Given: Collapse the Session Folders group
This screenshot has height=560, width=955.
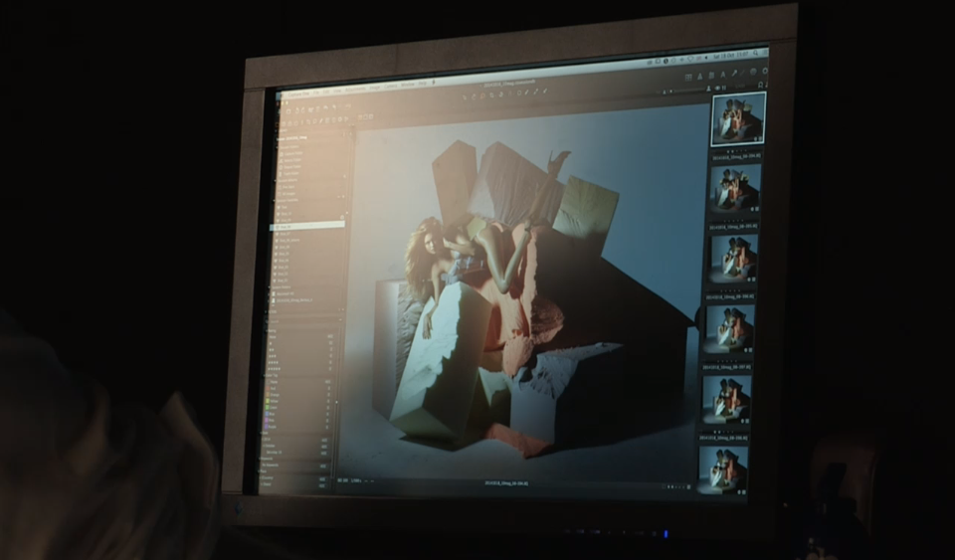Looking at the screenshot, I should [x=279, y=147].
